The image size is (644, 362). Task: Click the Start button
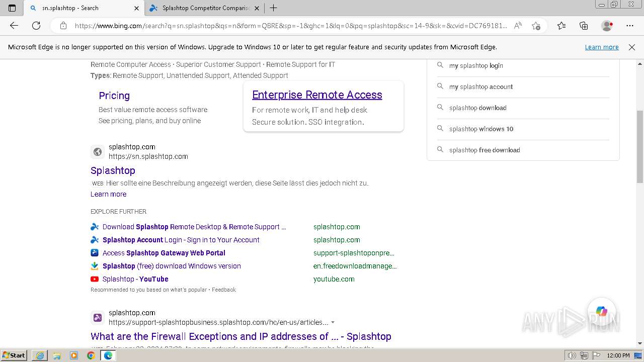pyautogui.click(x=14, y=355)
